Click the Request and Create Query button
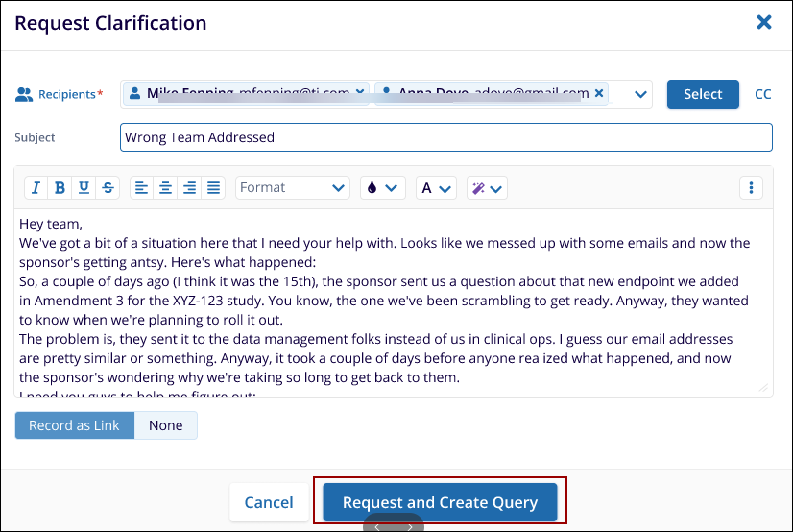Viewport: 793px width, 532px height. click(440, 502)
